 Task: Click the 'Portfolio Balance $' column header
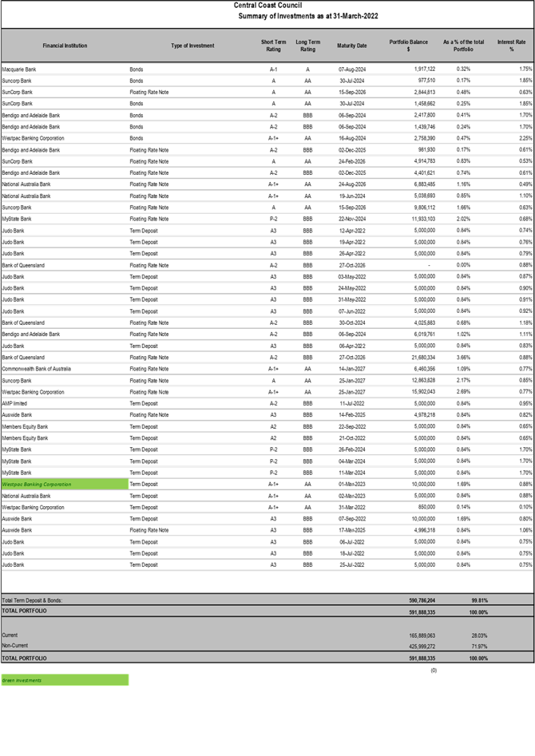pyautogui.click(x=409, y=46)
